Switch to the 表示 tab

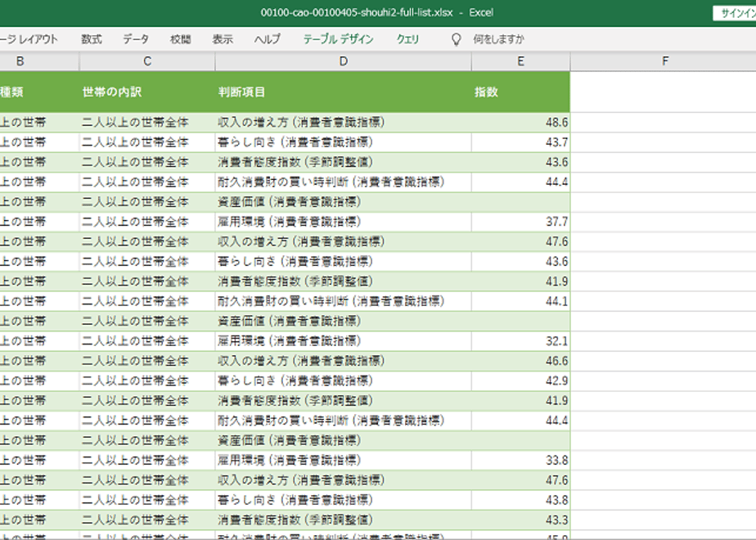(223, 39)
